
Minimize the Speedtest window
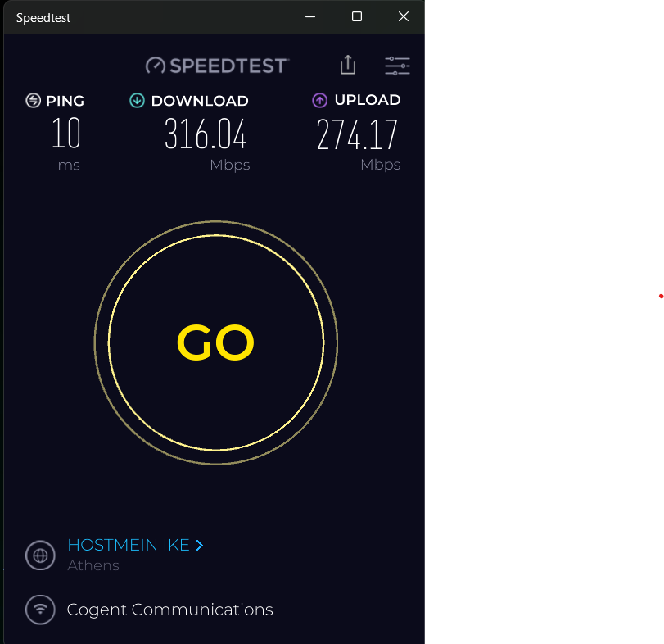(310, 17)
